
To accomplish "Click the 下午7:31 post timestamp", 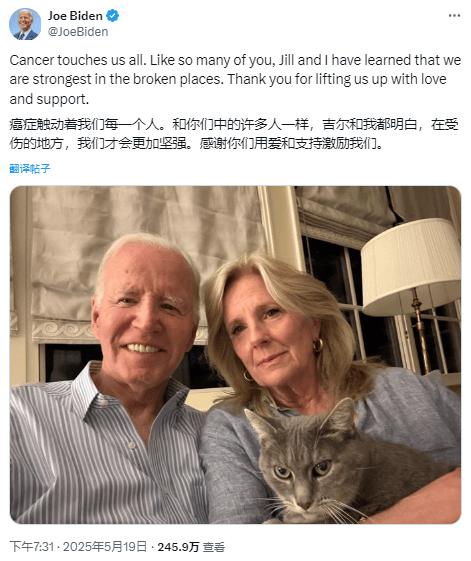I will (x=31, y=547).
